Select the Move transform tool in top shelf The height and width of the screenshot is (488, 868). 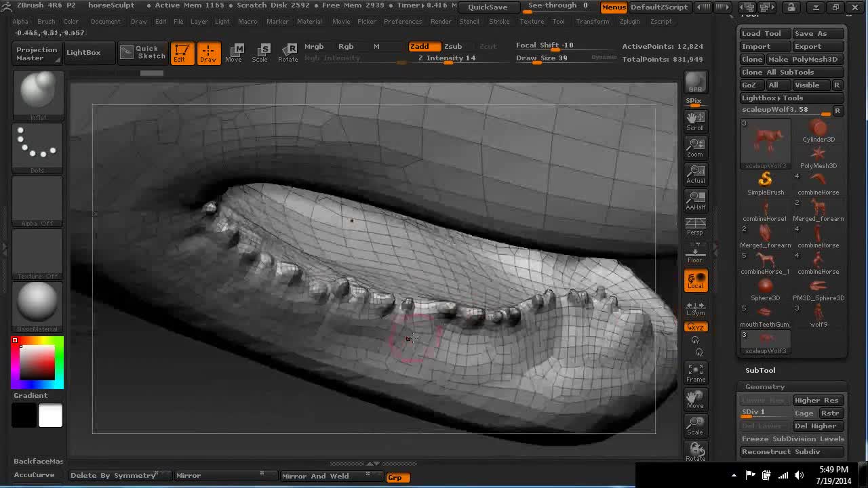coord(235,53)
